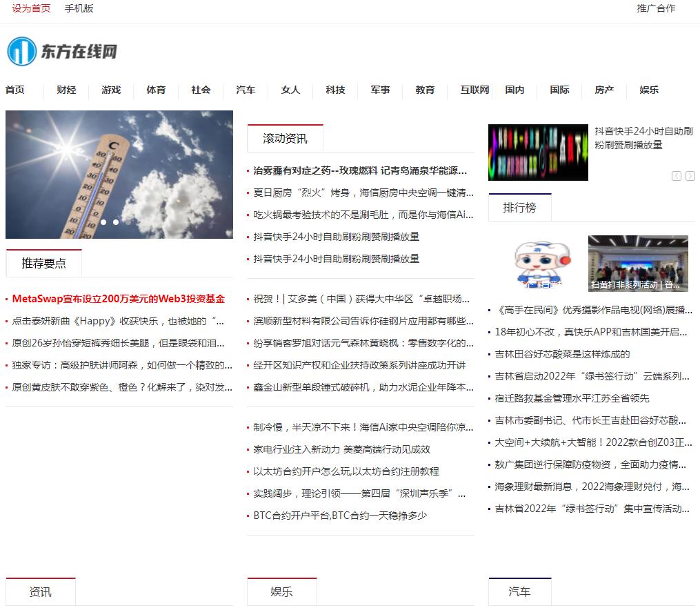Click the 设为首页 link at top left
This screenshot has height=608, width=700.
[x=31, y=8]
